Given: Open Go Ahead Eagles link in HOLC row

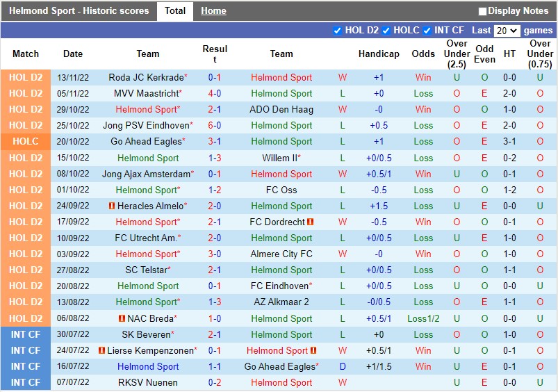Looking at the screenshot, I should coord(146,141).
